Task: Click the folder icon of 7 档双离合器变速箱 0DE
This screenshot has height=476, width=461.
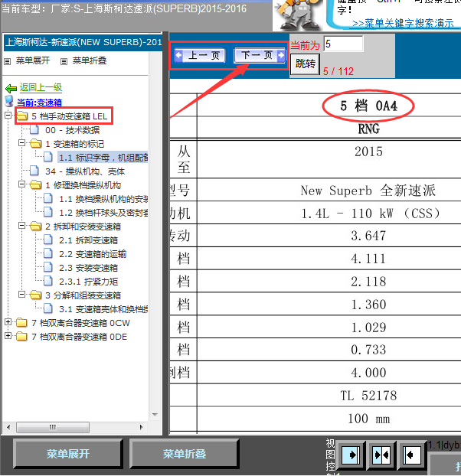Action: (22, 337)
